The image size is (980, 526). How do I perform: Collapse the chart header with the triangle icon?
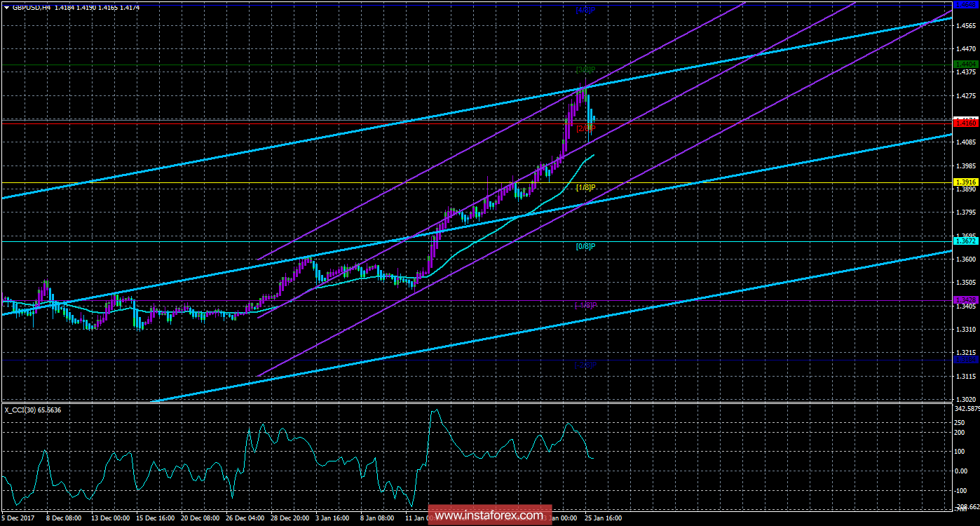pos(7,6)
